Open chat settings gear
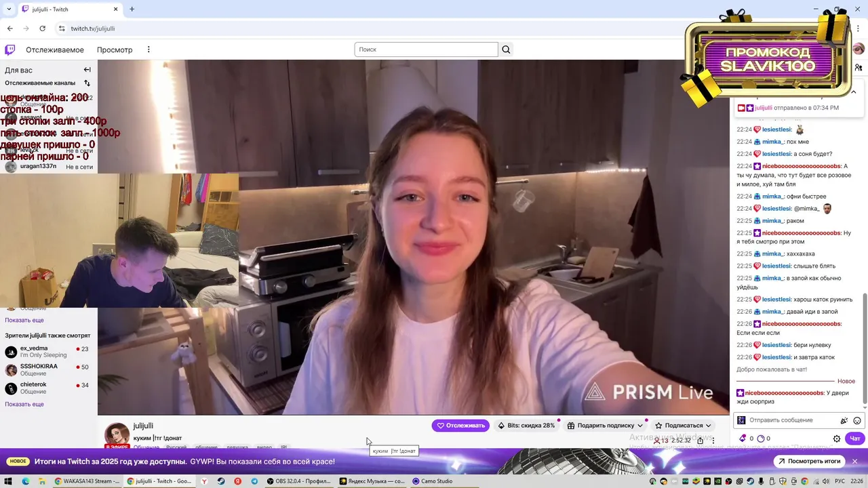 (x=837, y=439)
